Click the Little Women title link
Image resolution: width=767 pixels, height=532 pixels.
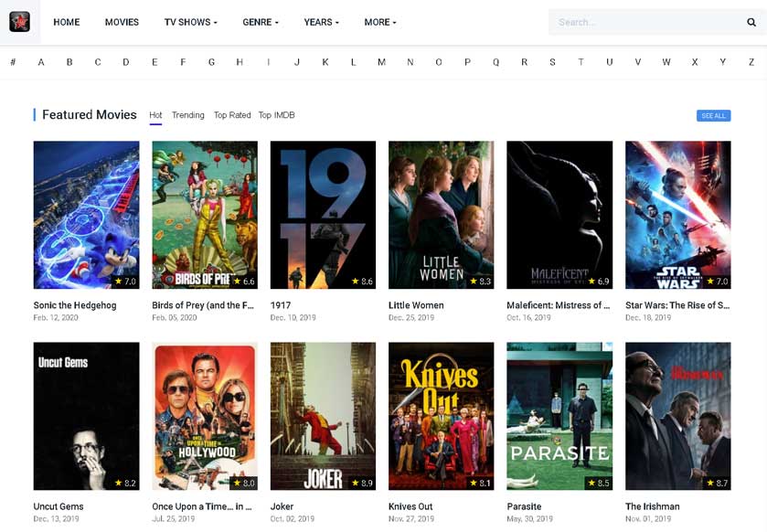pyautogui.click(x=416, y=305)
